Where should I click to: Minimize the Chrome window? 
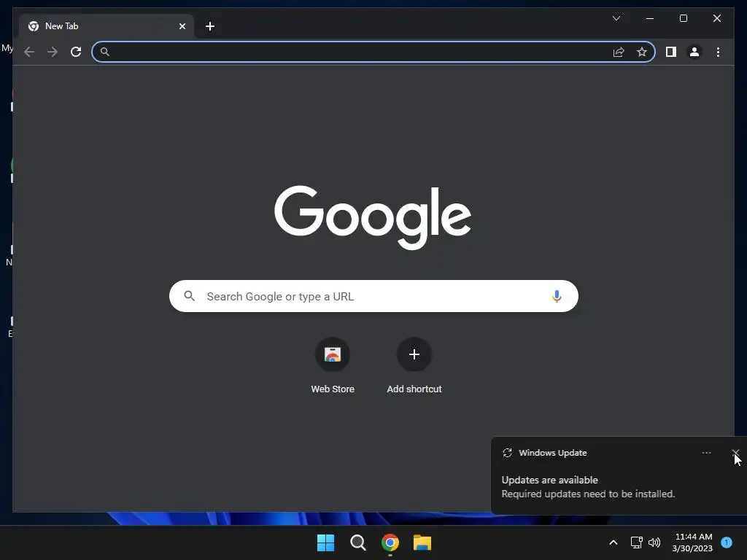[x=650, y=18]
